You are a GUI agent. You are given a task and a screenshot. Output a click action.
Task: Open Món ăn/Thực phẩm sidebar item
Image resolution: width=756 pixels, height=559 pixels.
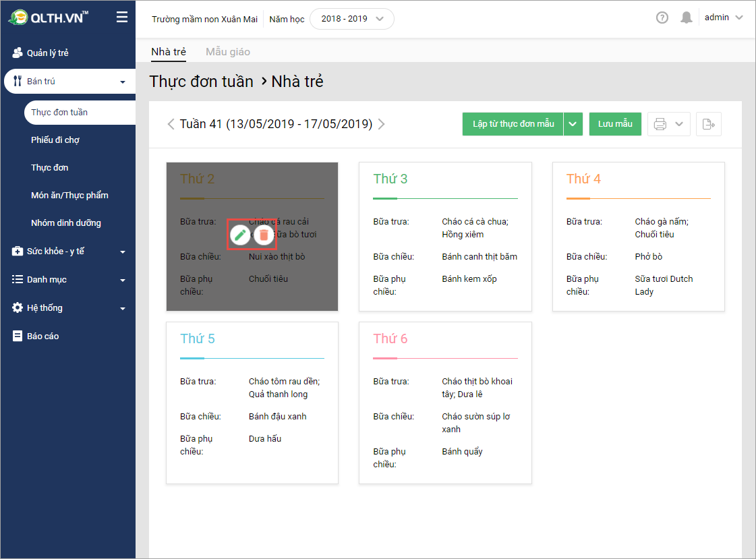tap(69, 195)
